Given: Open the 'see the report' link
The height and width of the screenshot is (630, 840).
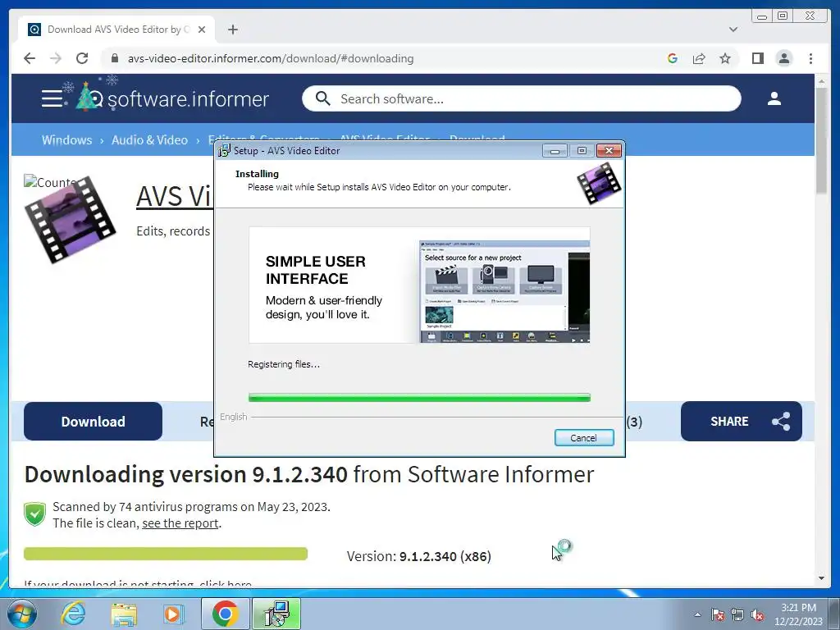Looking at the screenshot, I should click(180, 523).
